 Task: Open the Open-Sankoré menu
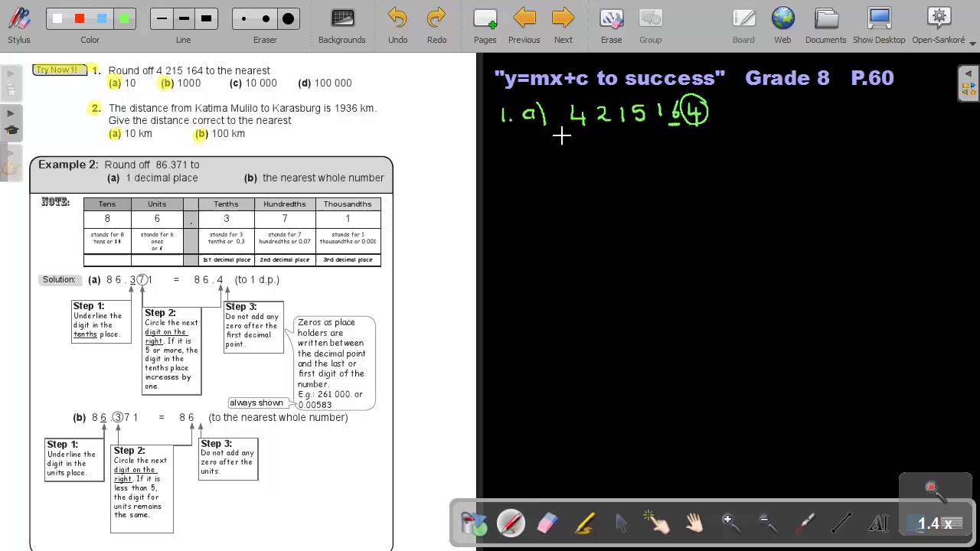(939, 25)
